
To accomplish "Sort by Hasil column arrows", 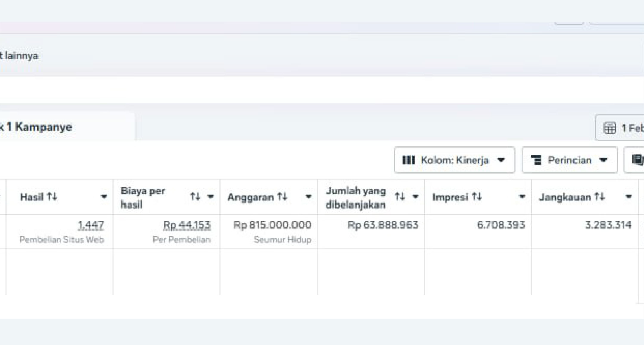I will pos(52,197).
